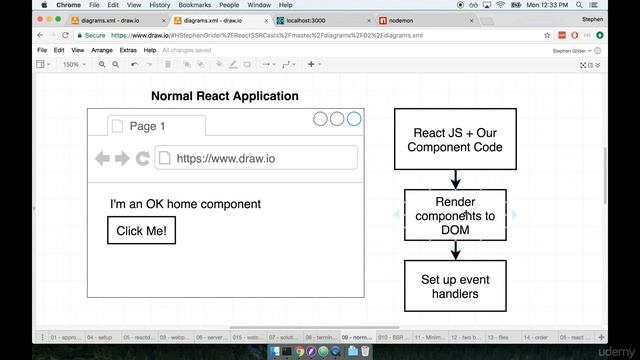Open the draw.io Arrange menu
The width and height of the screenshot is (640, 360).
(x=102, y=50)
